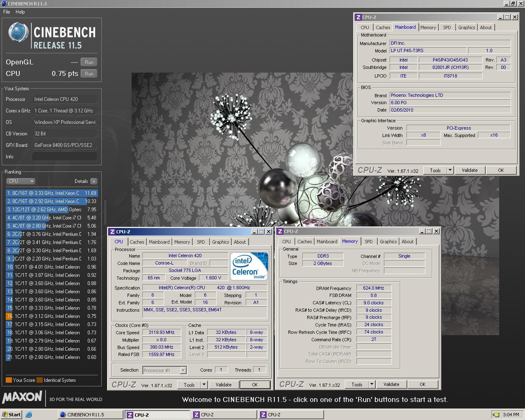Launch Internet Explorer from quick launch
This screenshot has width=525, height=420.
[29, 415]
